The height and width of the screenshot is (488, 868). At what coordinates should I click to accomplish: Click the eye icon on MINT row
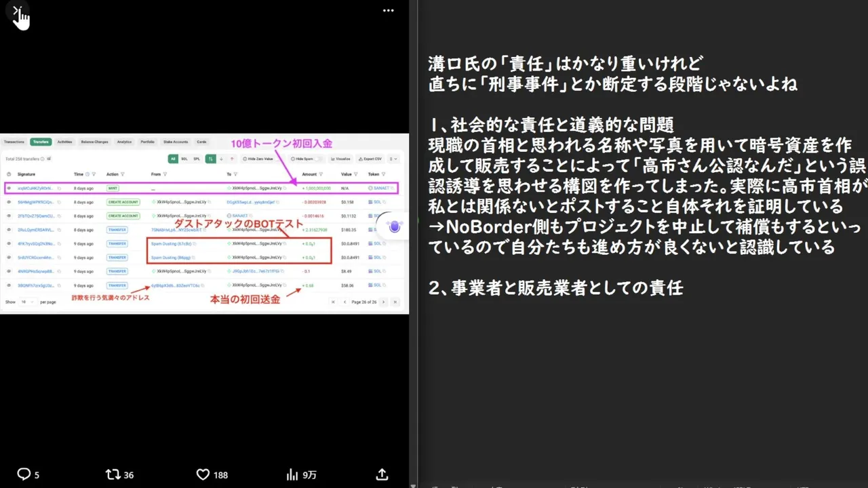9,188
